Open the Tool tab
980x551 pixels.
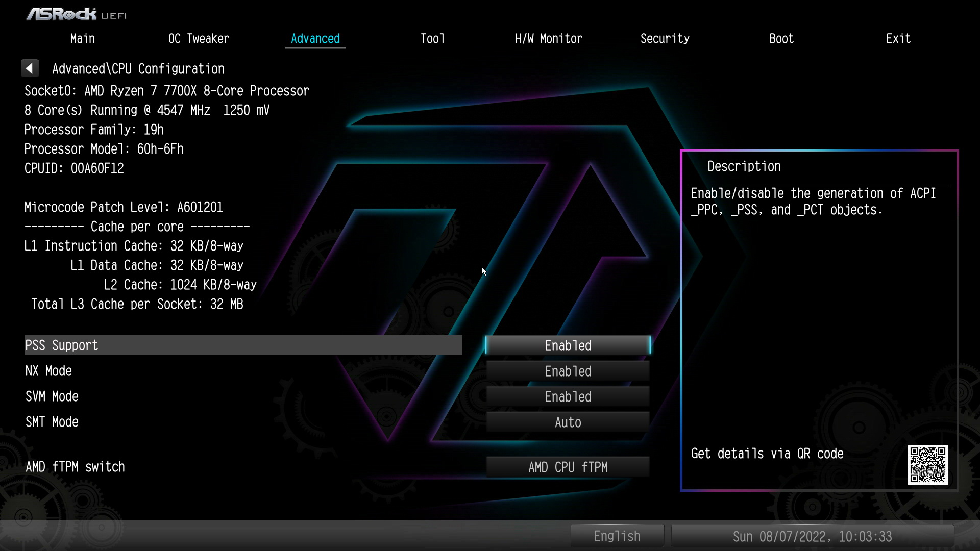[432, 39]
